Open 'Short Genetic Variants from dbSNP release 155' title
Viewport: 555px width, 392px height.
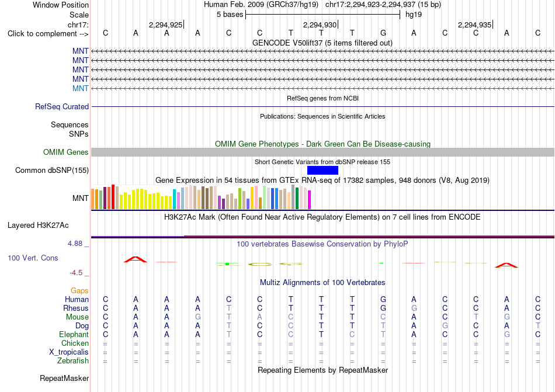(322, 162)
